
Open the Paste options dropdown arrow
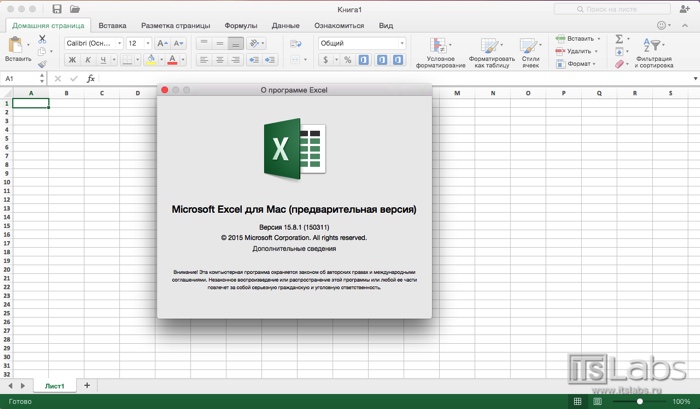tap(28, 45)
